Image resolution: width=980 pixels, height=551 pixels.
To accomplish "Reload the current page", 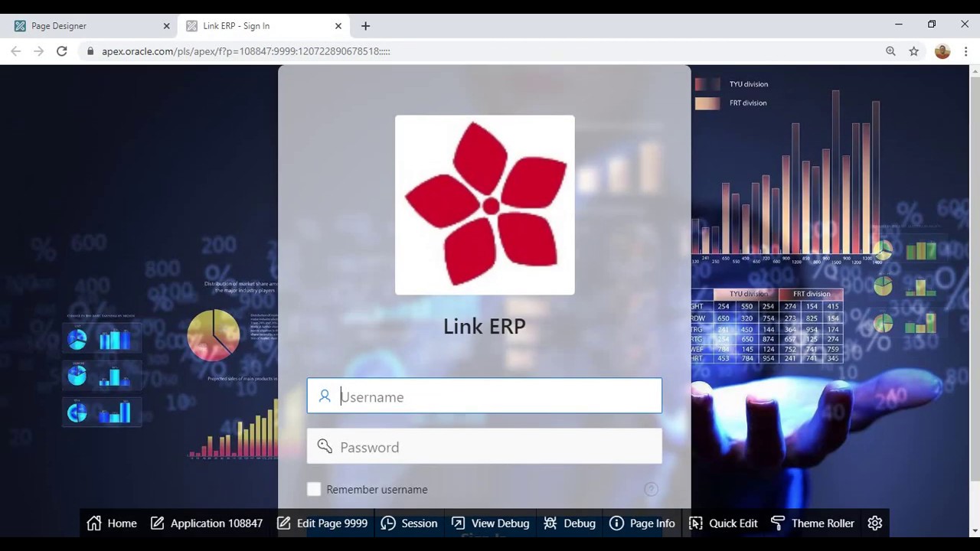I will pos(62,51).
